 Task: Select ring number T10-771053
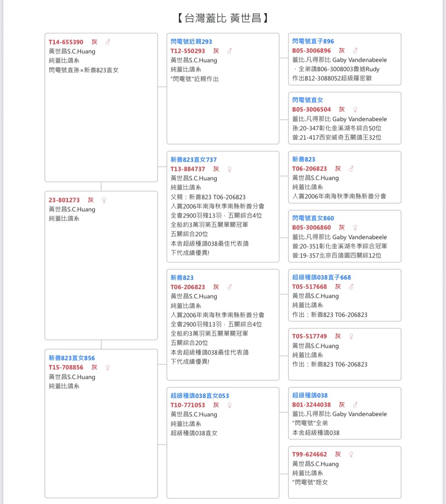pos(188,405)
